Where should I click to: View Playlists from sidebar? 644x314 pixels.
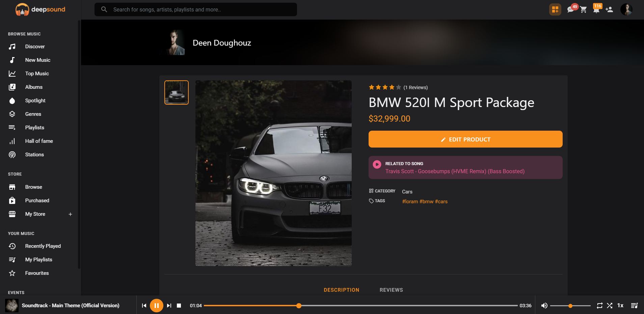click(34, 128)
